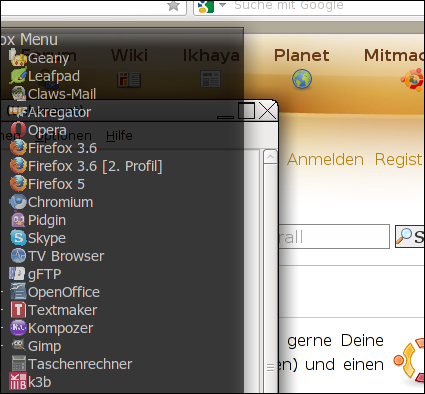
Task: Click the Ikhaya newspaper icon
Action: pyautogui.click(x=210, y=79)
